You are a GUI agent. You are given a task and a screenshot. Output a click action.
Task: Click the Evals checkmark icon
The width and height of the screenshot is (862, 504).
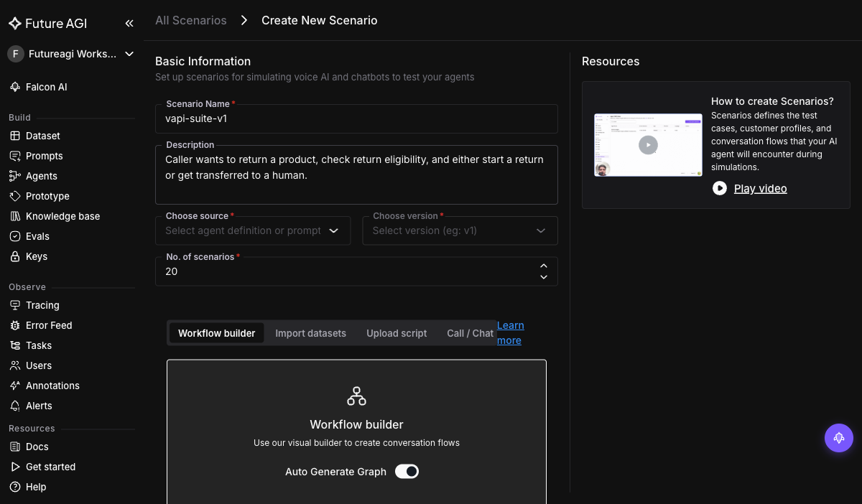click(14, 236)
